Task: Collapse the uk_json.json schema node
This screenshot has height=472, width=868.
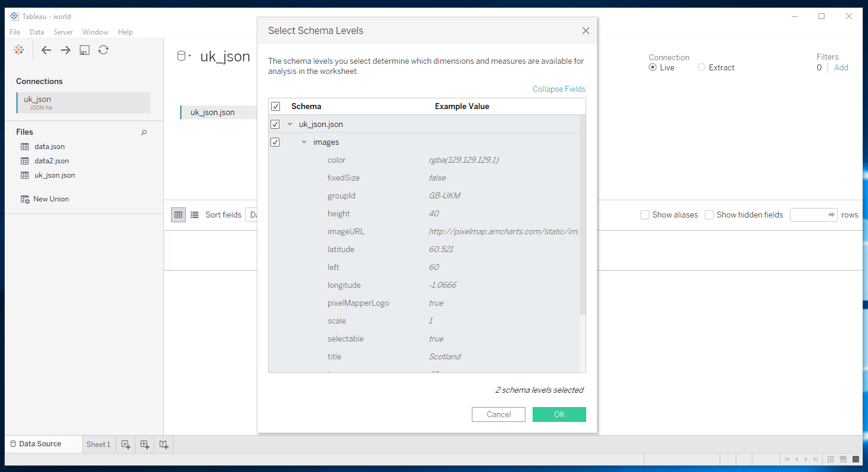Action: 290,125
